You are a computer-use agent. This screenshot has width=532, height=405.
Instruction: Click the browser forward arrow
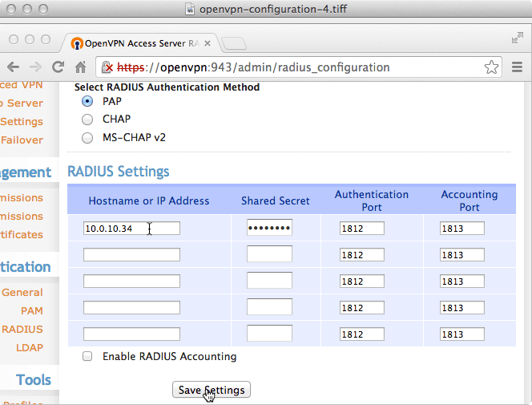tap(35, 67)
